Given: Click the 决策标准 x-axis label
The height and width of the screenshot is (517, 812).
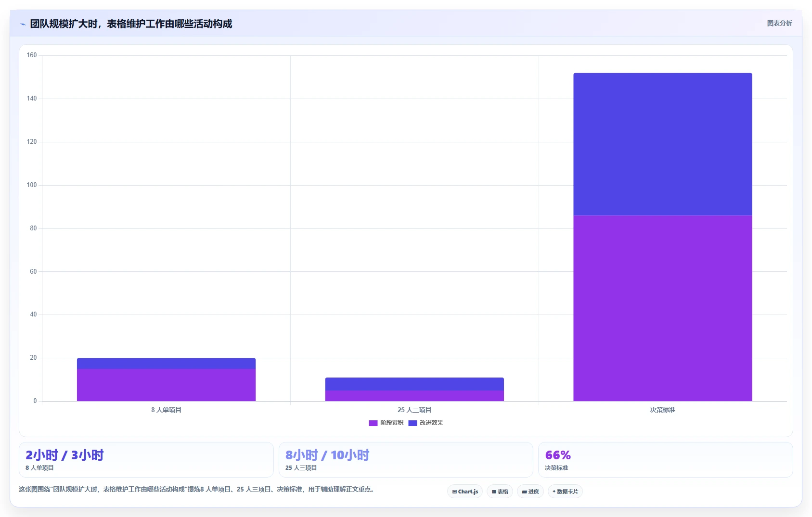Looking at the screenshot, I should [x=663, y=410].
